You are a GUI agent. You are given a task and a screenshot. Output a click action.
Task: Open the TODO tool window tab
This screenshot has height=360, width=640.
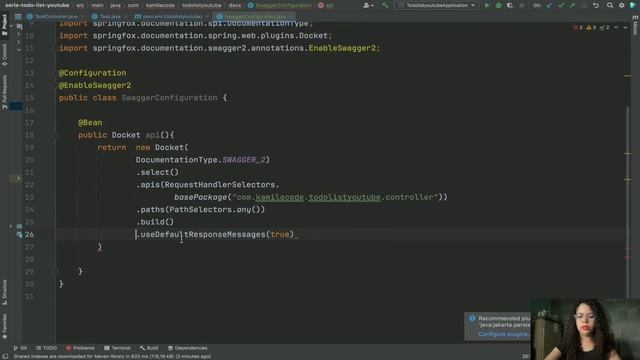(46, 348)
